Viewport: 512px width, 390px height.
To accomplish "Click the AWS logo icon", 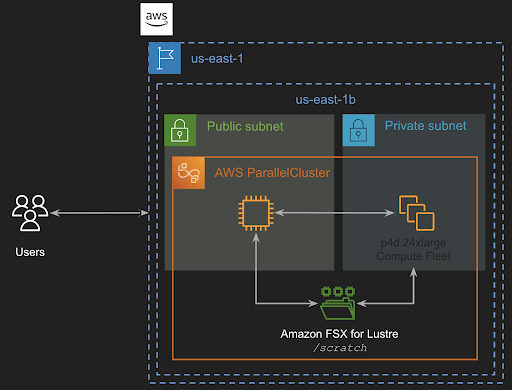I will click(x=156, y=19).
